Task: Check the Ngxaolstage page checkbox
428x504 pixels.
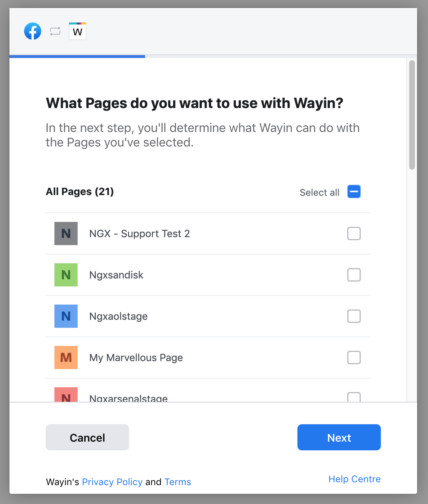Action: 354,316
